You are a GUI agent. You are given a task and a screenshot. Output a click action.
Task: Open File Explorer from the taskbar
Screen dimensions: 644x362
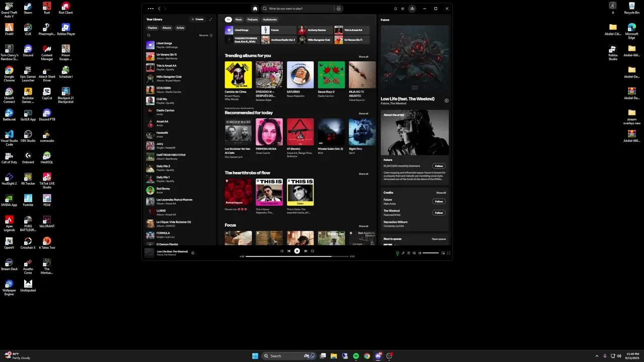[334, 356]
